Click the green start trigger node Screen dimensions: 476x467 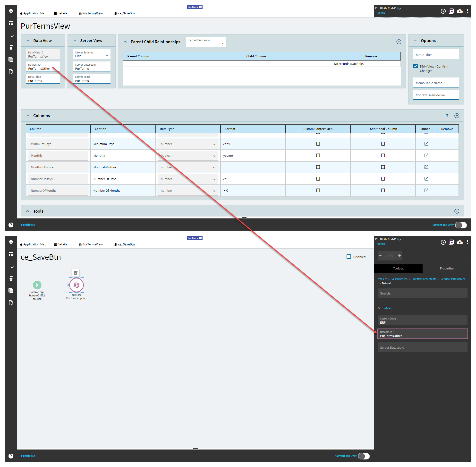(x=37, y=285)
